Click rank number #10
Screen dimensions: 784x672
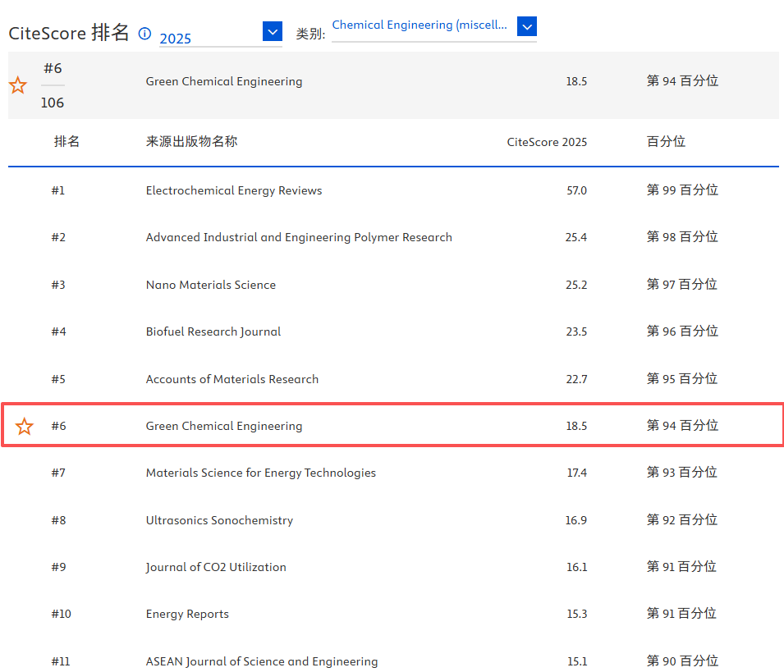61,614
